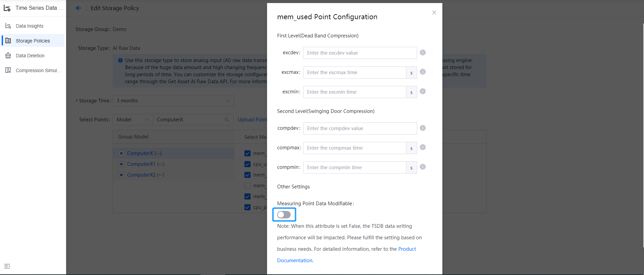Show info tooltip for compdev
The width and height of the screenshot is (644, 275).
(x=423, y=128)
